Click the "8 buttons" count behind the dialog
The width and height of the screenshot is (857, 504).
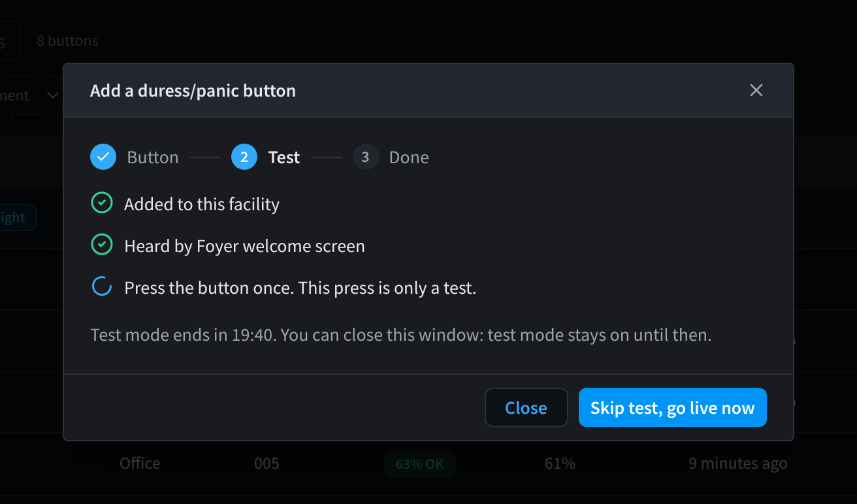click(x=67, y=40)
